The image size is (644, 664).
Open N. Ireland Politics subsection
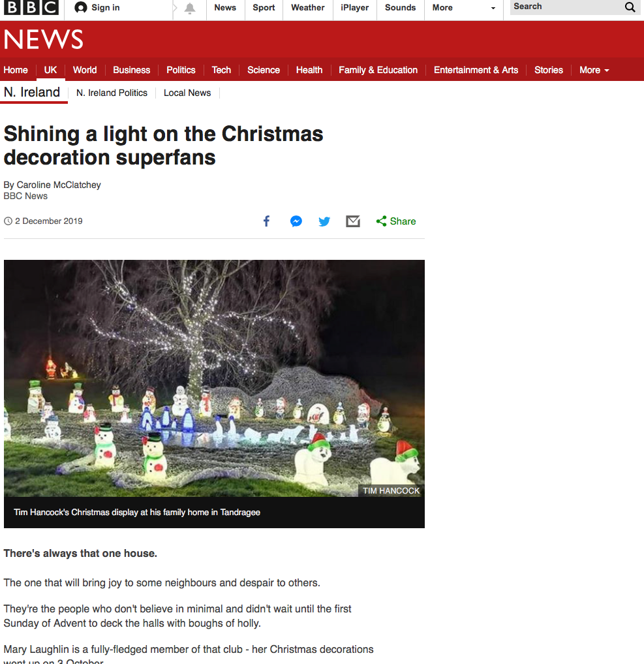pos(112,93)
